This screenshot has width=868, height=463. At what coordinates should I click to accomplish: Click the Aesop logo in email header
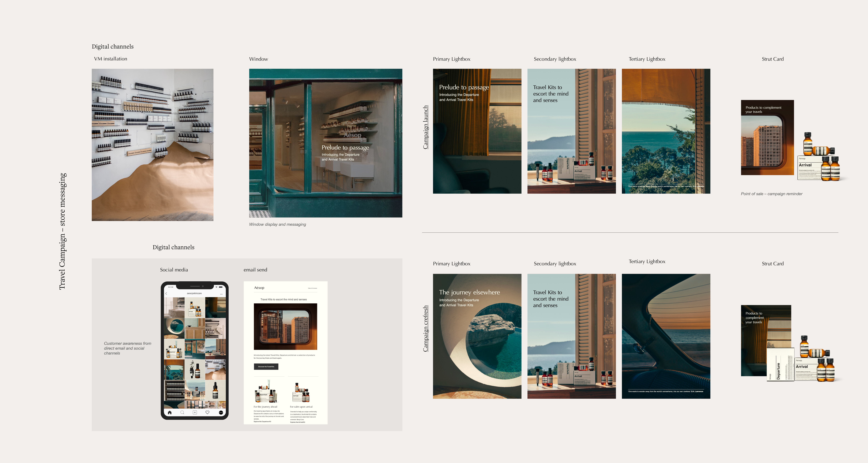point(259,288)
